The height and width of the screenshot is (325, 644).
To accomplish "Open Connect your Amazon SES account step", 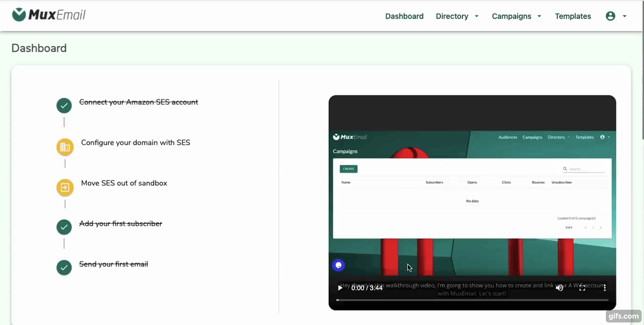I will (138, 102).
